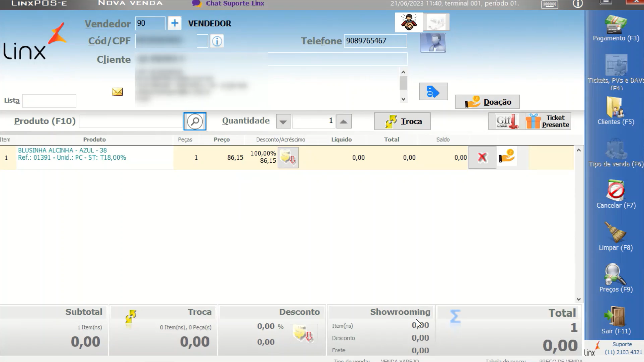The width and height of the screenshot is (644, 362).
Task: Increase Quantidade with up arrow
Action: tap(344, 121)
